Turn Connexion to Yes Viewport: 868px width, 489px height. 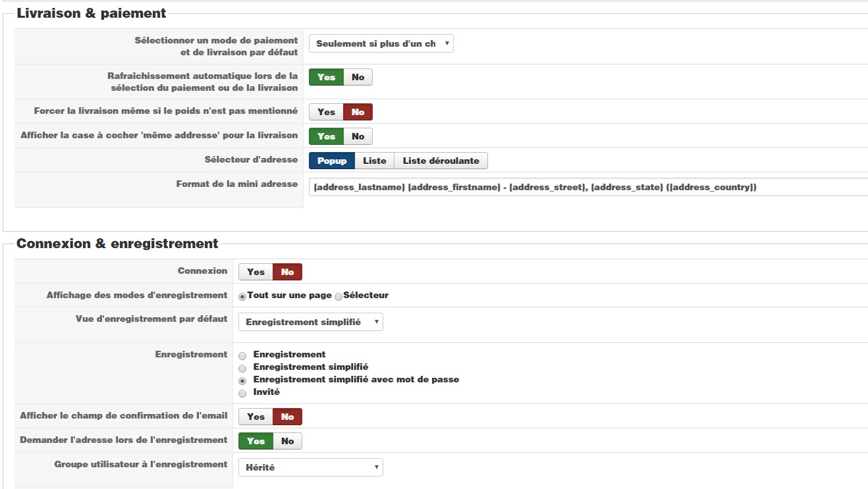[256, 272]
